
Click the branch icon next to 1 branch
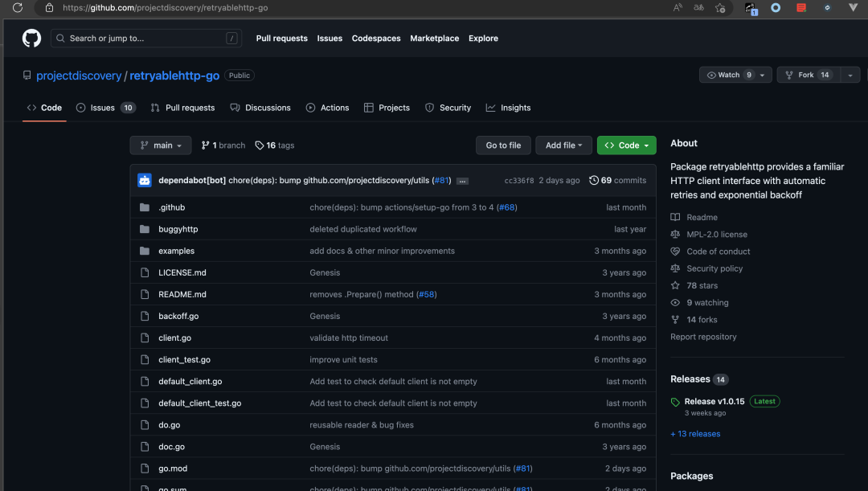(206, 145)
